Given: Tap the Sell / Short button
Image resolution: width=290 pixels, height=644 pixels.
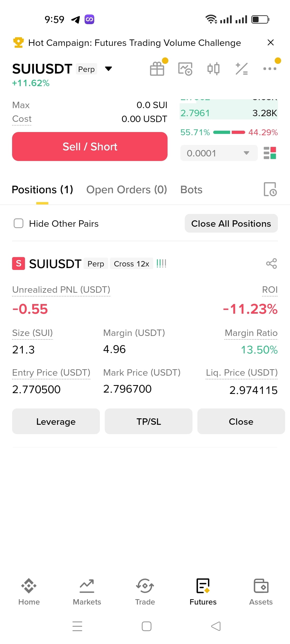Looking at the screenshot, I should click(x=90, y=147).
